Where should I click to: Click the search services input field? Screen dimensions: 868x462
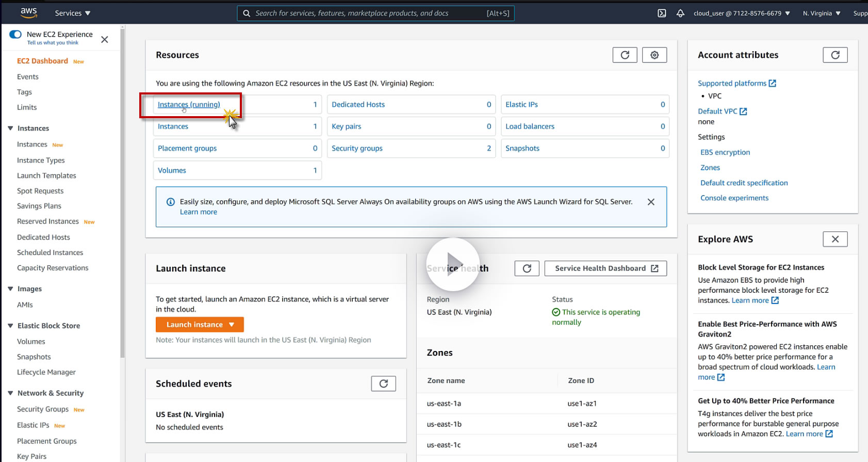pyautogui.click(x=375, y=13)
